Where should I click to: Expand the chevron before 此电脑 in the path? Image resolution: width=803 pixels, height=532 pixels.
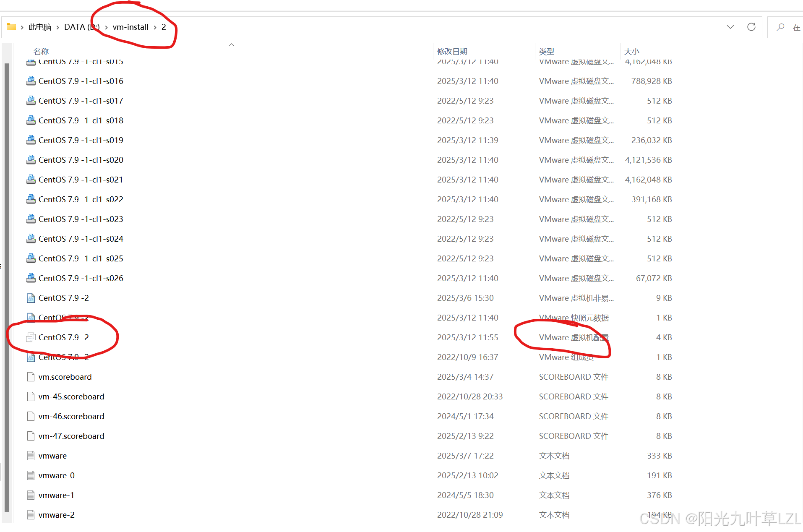(x=22, y=27)
